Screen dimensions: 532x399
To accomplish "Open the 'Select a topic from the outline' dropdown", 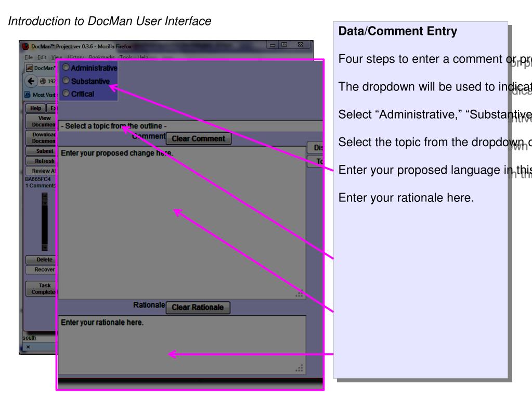I will 190,126.
